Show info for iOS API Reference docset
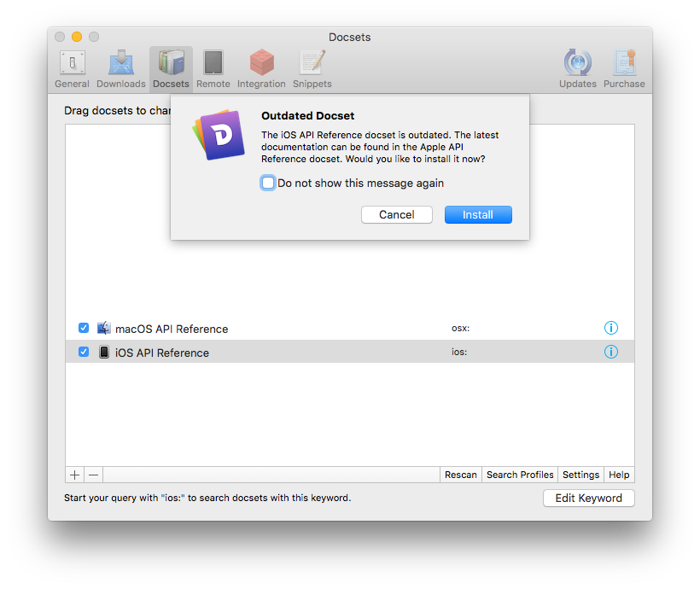 click(610, 352)
